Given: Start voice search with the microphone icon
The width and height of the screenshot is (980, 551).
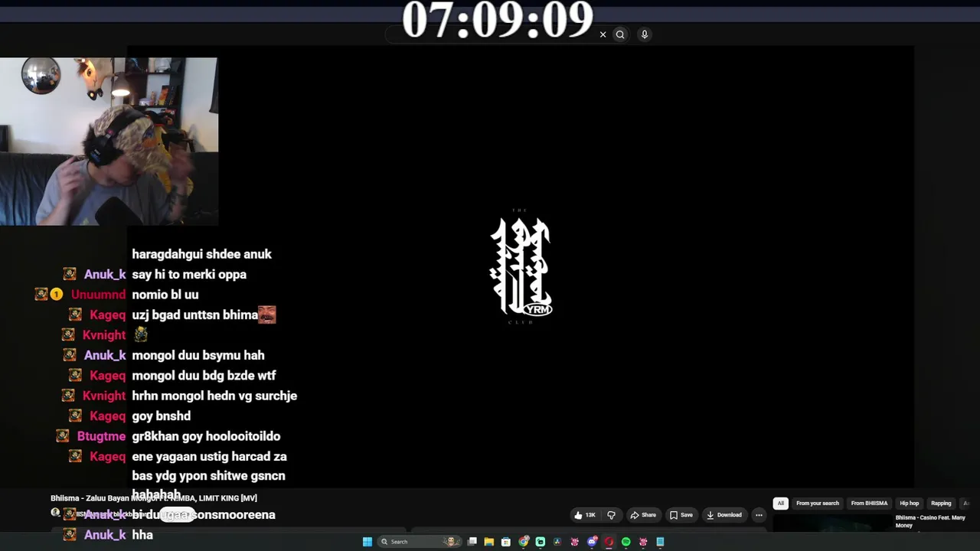Looking at the screenshot, I should tap(645, 34).
